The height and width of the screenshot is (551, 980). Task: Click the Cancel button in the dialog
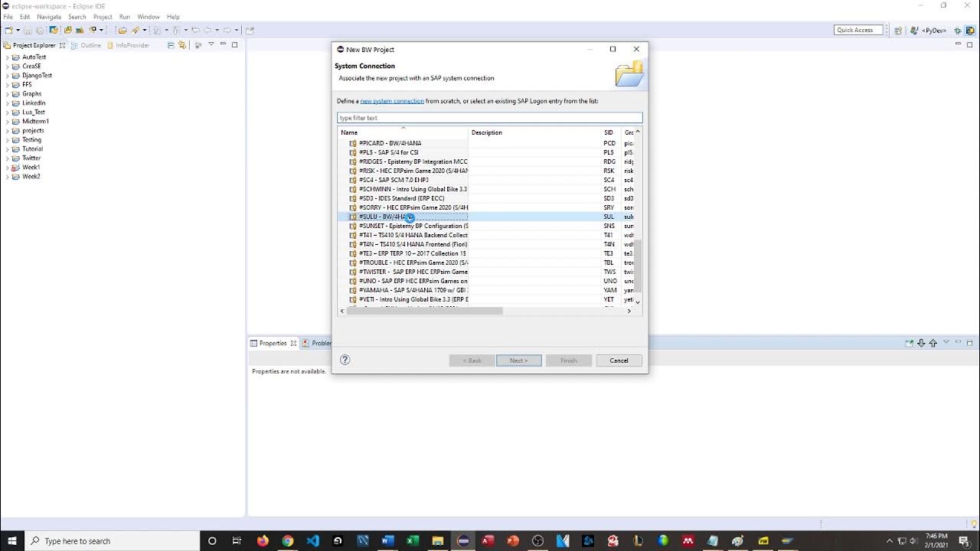click(619, 360)
